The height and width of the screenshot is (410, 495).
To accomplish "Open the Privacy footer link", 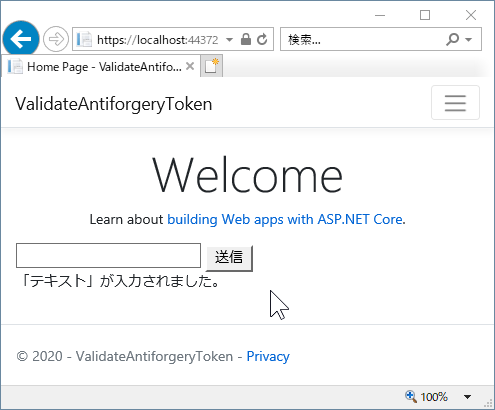I will click(x=268, y=356).
